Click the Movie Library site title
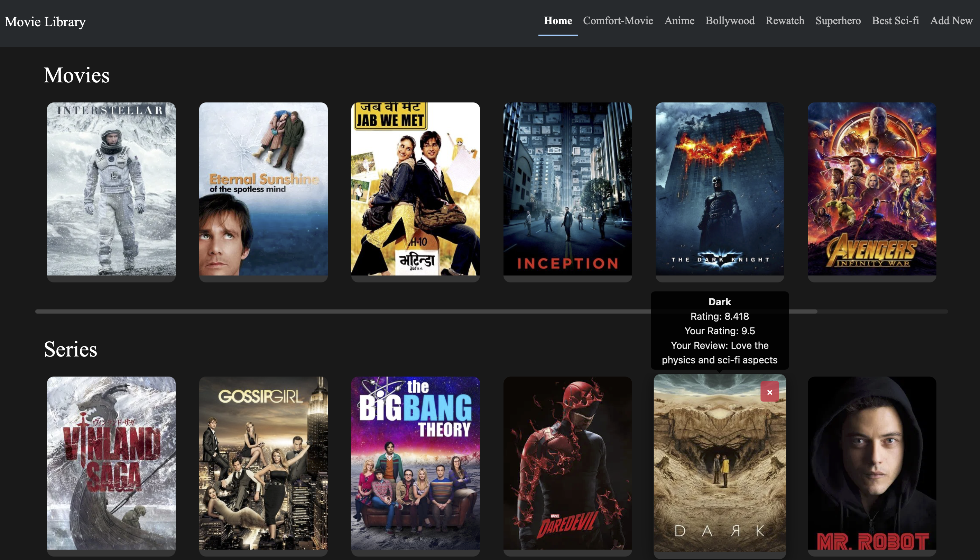Image resolution: width=980 pixels, height=560 pixels. [x=45, y=22]
